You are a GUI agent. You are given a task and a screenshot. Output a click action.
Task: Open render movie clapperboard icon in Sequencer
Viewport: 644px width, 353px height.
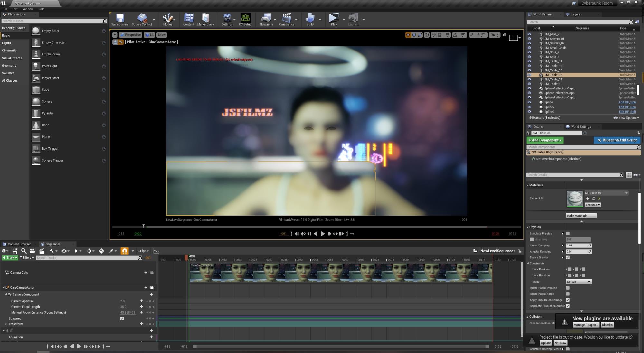click(42, 251)
